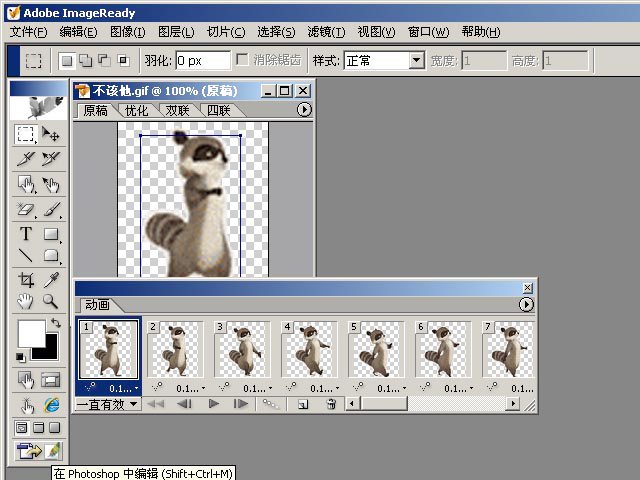Screen dimensions: 640x480
Task: Select animation frame 4 thumbnail
Action: point(309,349)
